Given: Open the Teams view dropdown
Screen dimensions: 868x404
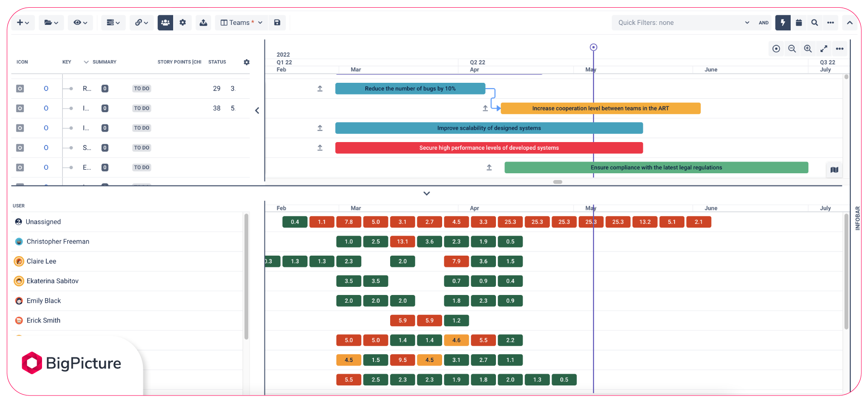Looking at the screenshot, I should click(241, 23).
